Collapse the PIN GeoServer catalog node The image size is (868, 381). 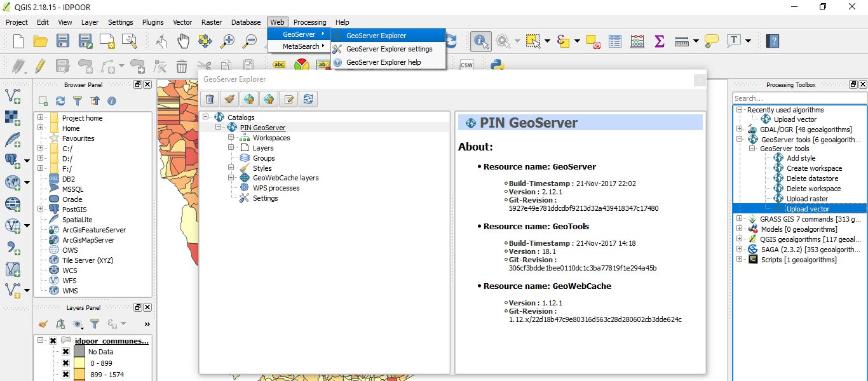[219, 128]
